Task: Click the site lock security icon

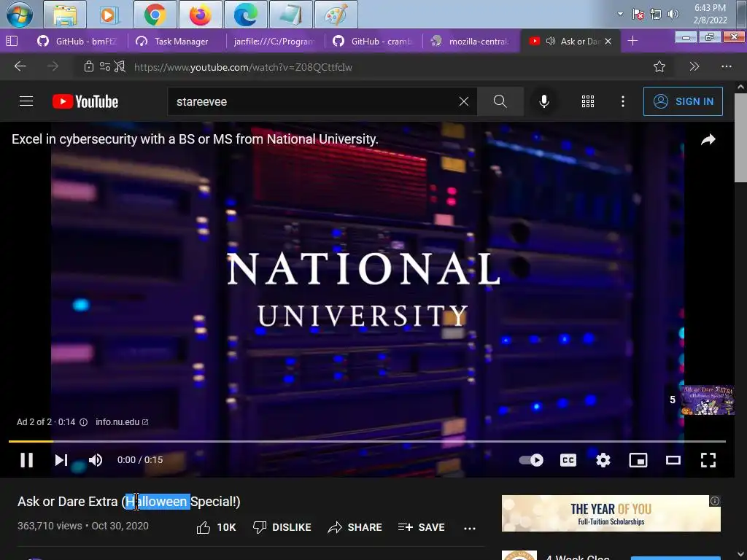Action: [88, 66]
